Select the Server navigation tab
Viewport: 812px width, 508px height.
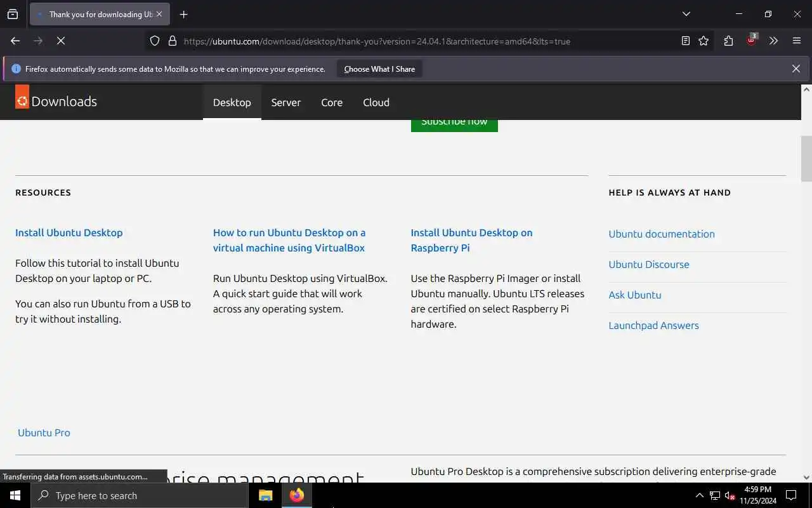[286, 102]
